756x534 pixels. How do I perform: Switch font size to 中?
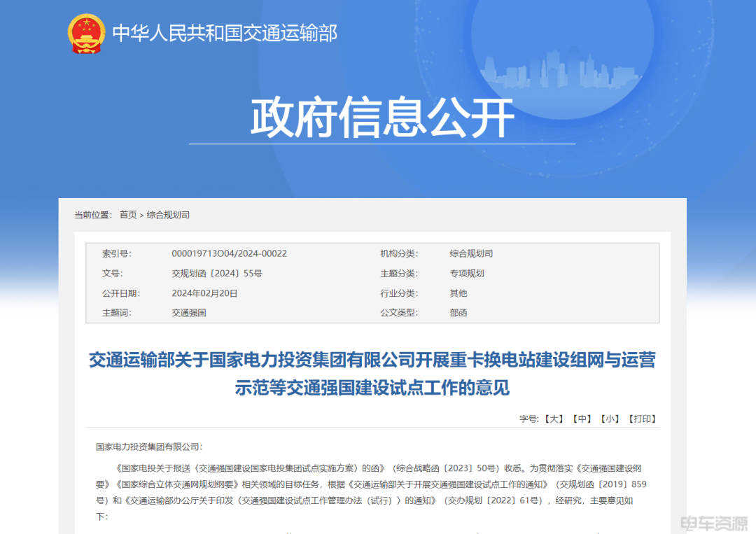pyautogui.click(x=582, y=419)
